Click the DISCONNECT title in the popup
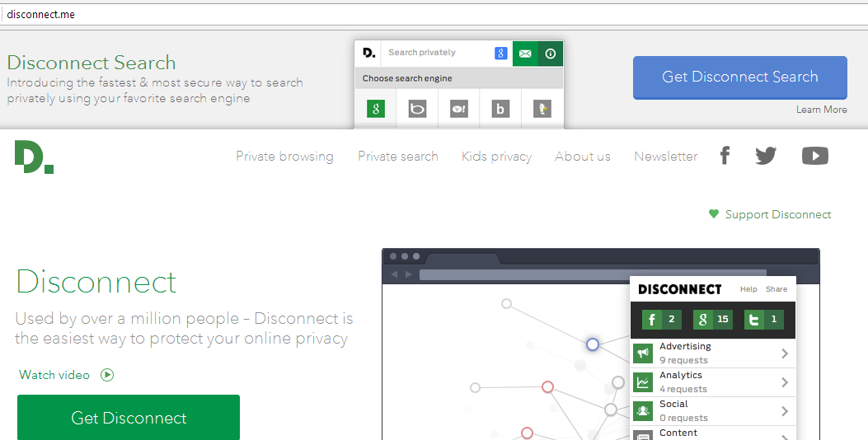 (x=680, y=289)
